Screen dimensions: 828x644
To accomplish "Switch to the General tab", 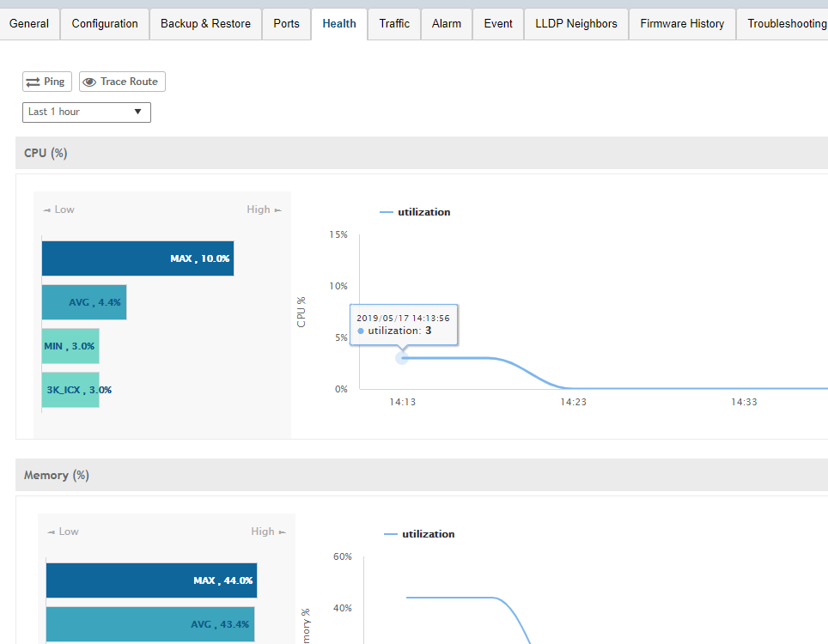I will coord(29,23).
